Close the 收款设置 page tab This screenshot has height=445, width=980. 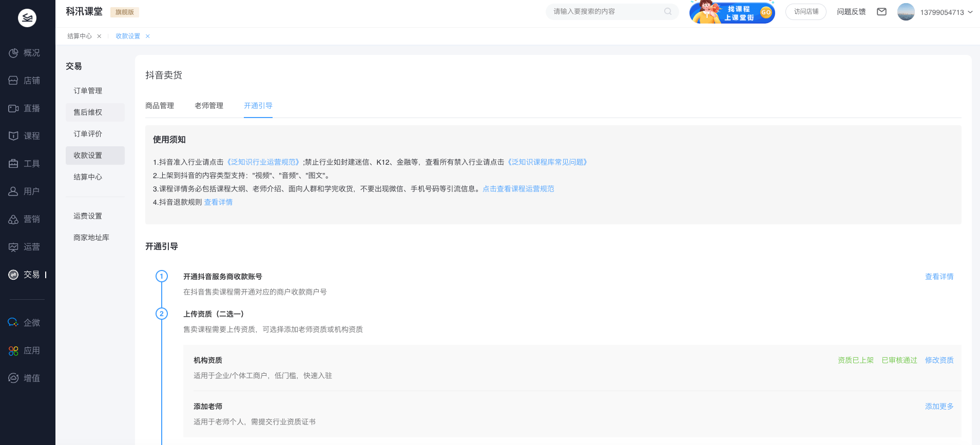click(x=147, y=36)
